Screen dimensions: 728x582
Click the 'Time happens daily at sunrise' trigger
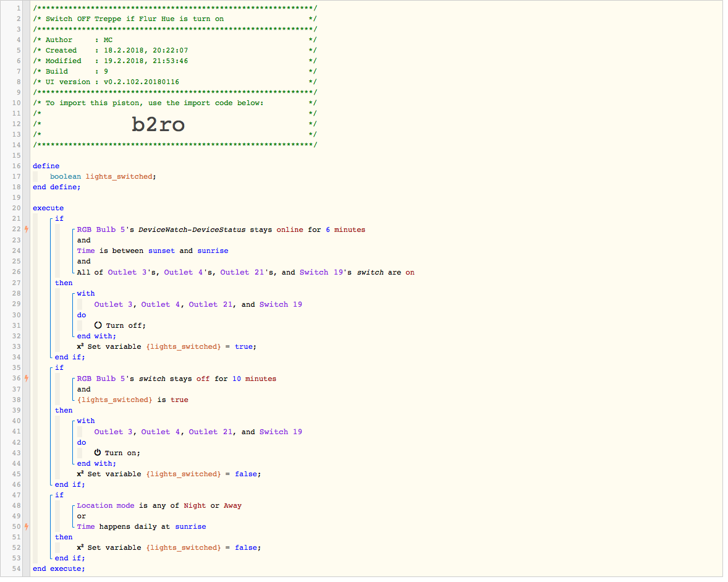click(142, 526)
